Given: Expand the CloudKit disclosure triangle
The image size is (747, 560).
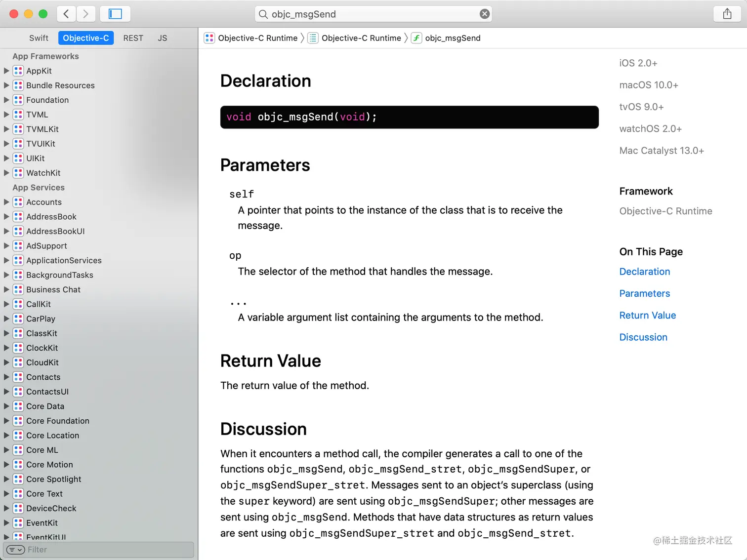Looking at the screenshot, I should (6, 362).
